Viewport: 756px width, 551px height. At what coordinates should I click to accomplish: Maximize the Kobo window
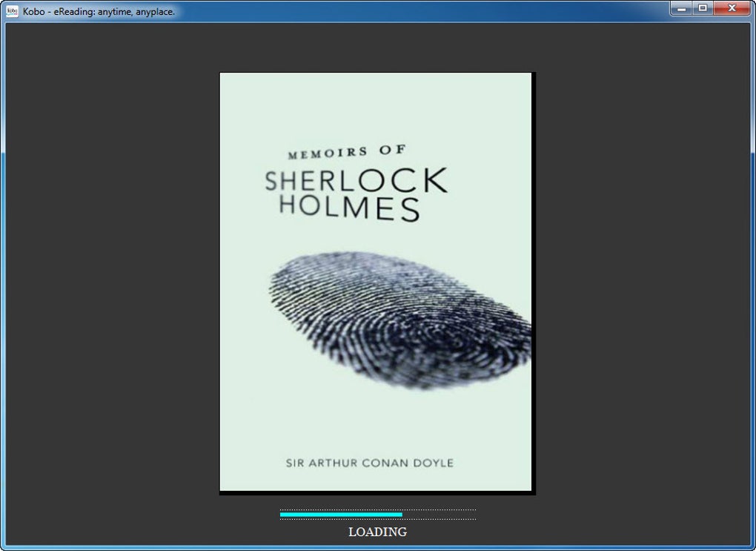click(703, 8)
